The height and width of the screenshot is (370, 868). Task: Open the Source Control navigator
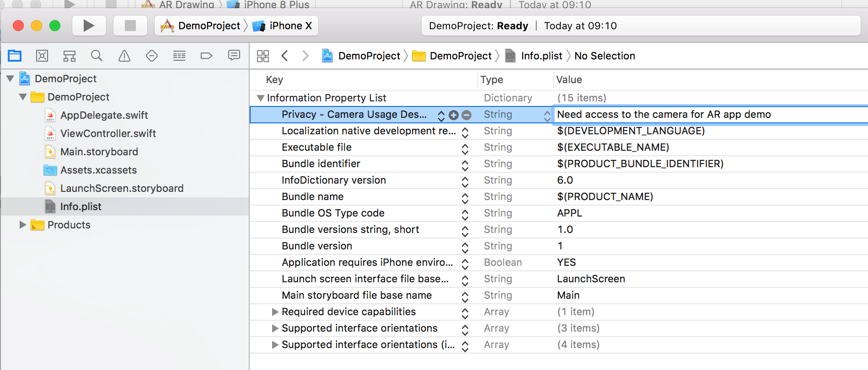42,56
